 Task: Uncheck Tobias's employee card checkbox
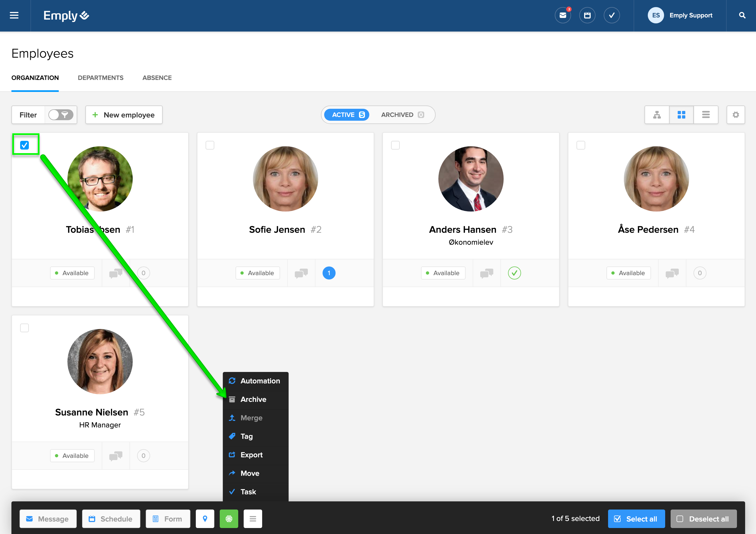pos(25,145)
